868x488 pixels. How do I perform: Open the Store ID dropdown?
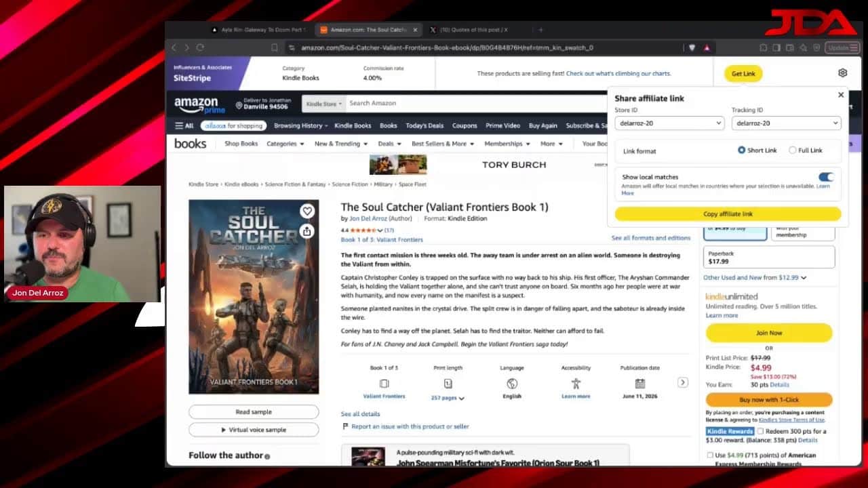coord(669,123)
